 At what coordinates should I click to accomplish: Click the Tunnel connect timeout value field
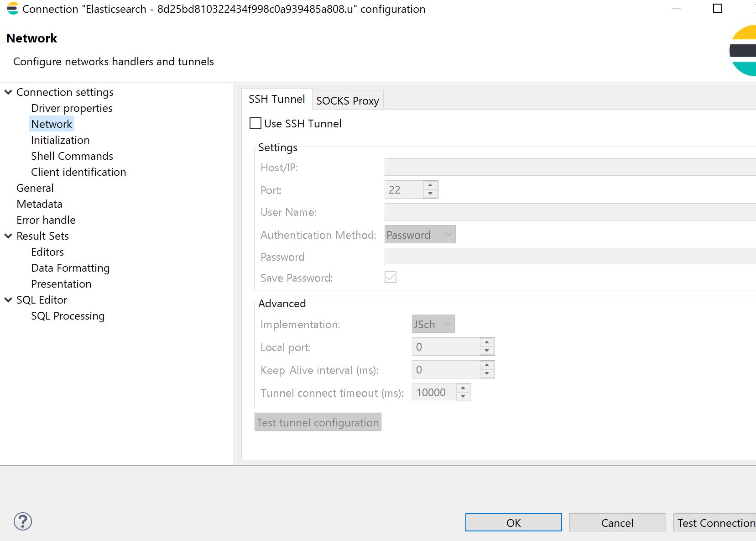pos(435,392)
